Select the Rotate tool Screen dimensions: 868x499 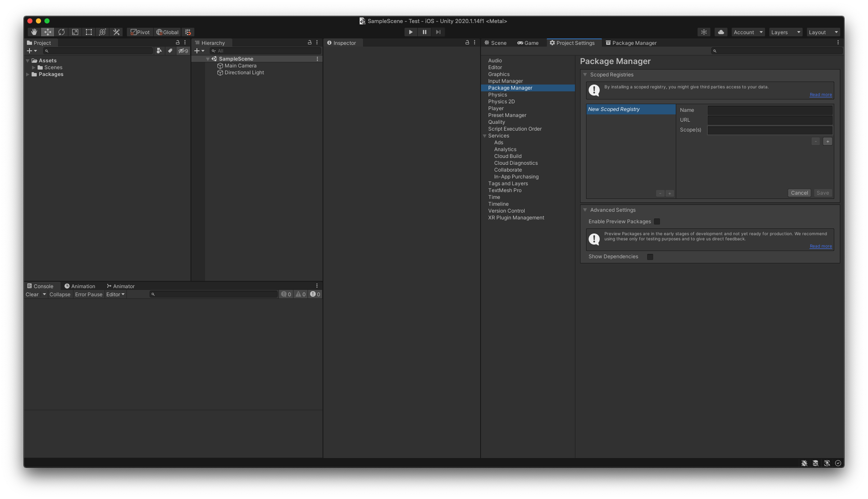[62, 32]
